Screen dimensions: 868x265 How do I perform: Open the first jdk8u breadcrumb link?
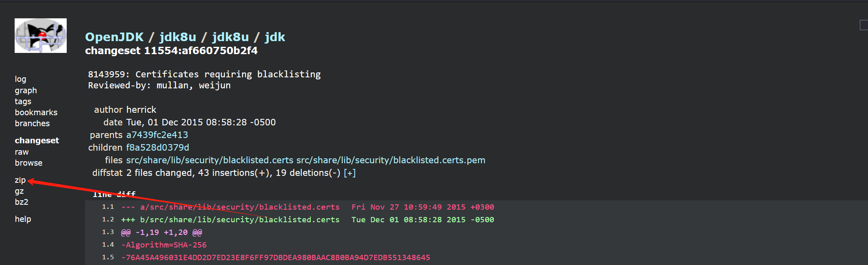pos(177,37)
